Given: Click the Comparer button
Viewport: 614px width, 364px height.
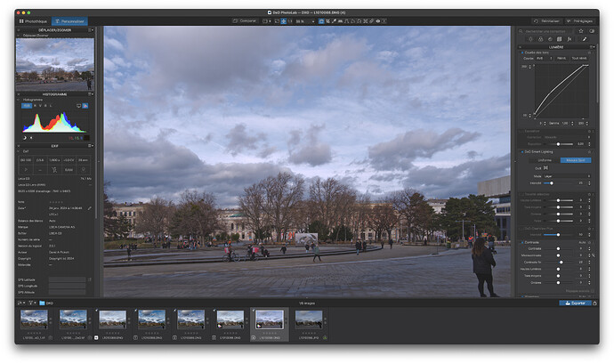Looking at the screenshot, I should [245, 21].
